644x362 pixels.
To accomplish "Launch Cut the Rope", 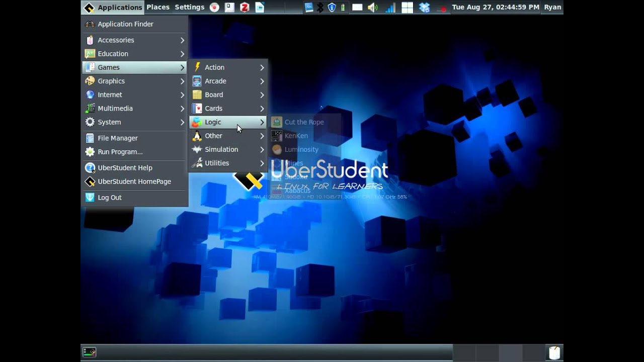I will pyautogui.click(x=305, y=122).
